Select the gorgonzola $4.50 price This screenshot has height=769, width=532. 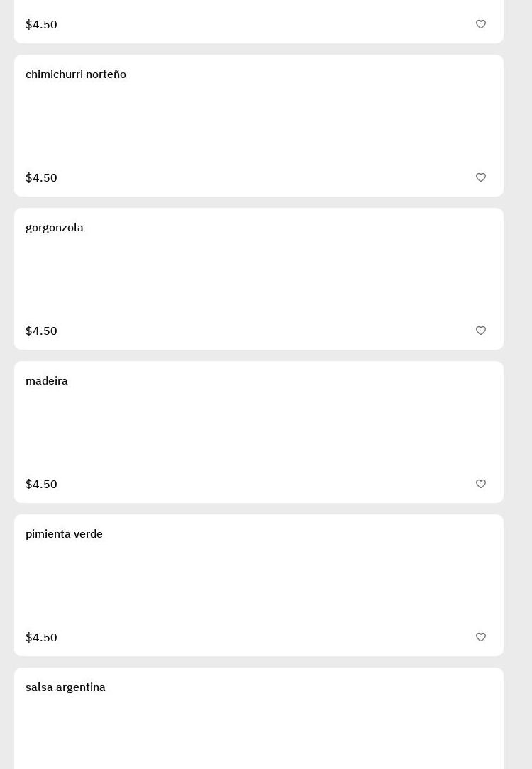coord(41,331)
